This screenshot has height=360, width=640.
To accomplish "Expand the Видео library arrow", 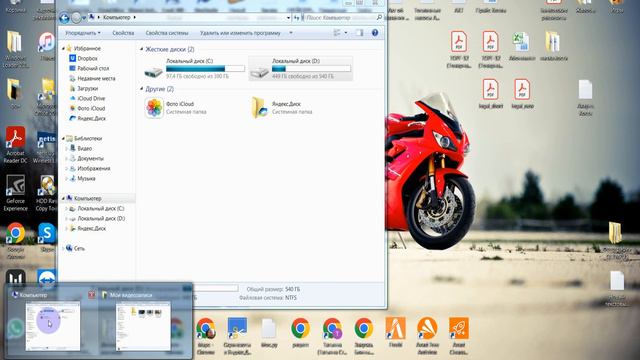I will (67, 149).
